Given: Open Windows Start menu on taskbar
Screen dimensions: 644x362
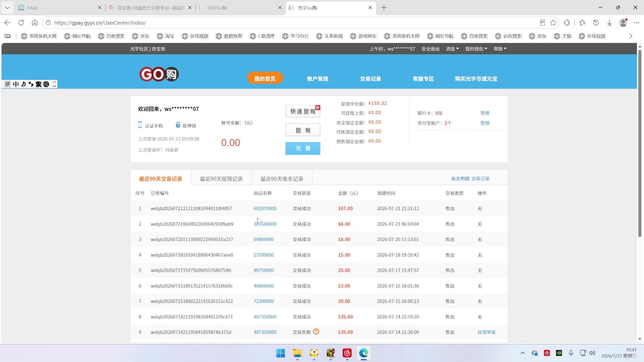Looking at the screenshot, I should pos(280,353).
